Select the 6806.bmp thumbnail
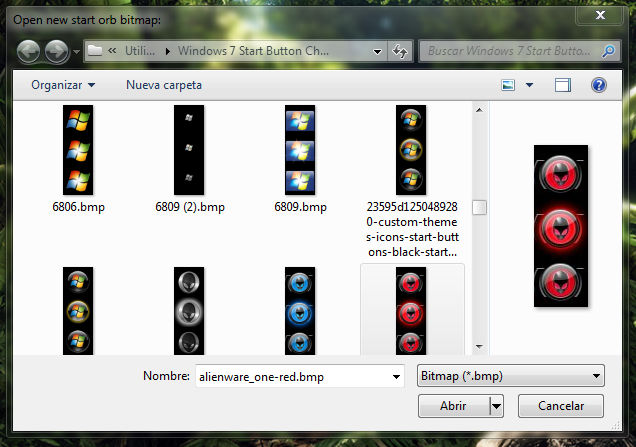636x447 pixels. pyautogui.click(x=78, y=150)
